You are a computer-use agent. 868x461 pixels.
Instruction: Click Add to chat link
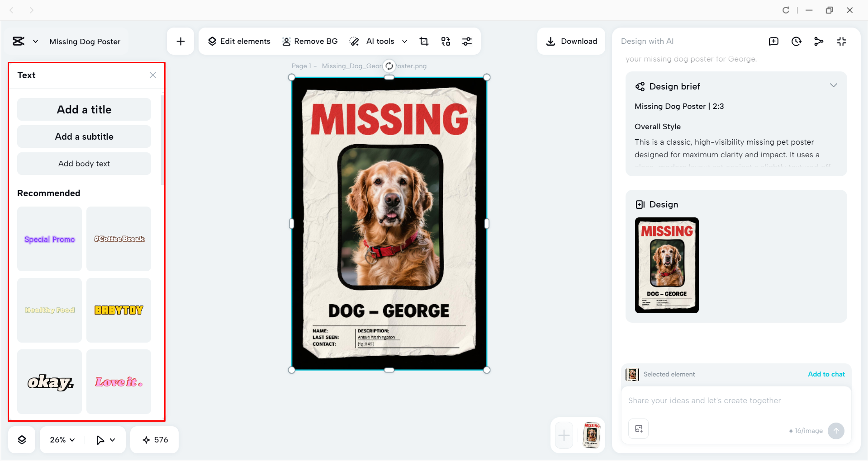point(826,374)
